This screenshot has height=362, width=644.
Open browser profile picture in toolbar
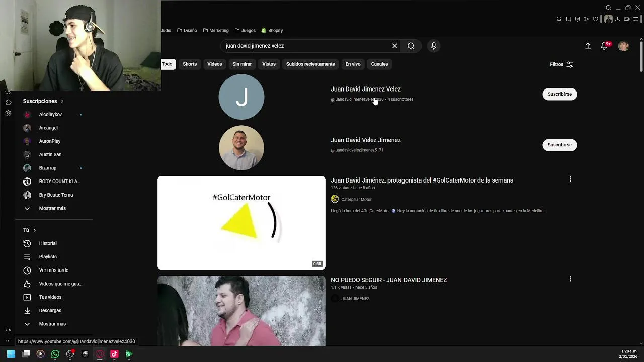(608, 19)
